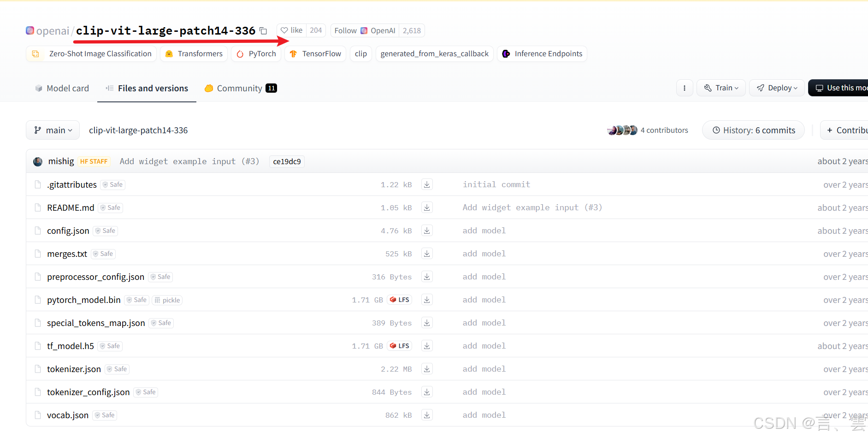The height and width of the screenshot is (438, 868).
Task: Open the vocab.json file
Action: tap(68, 415)
